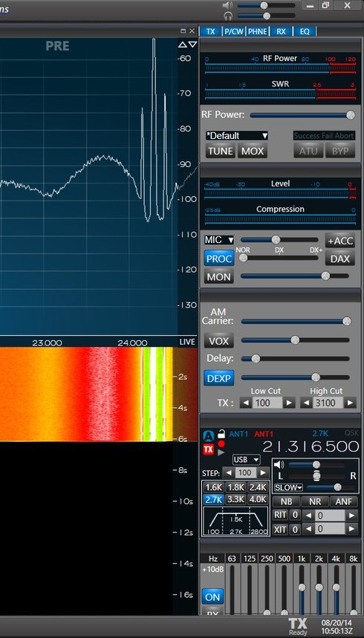364x638 pixels.
Task: Click the slice A indicator icon
Action: click(x=209, y=435)
